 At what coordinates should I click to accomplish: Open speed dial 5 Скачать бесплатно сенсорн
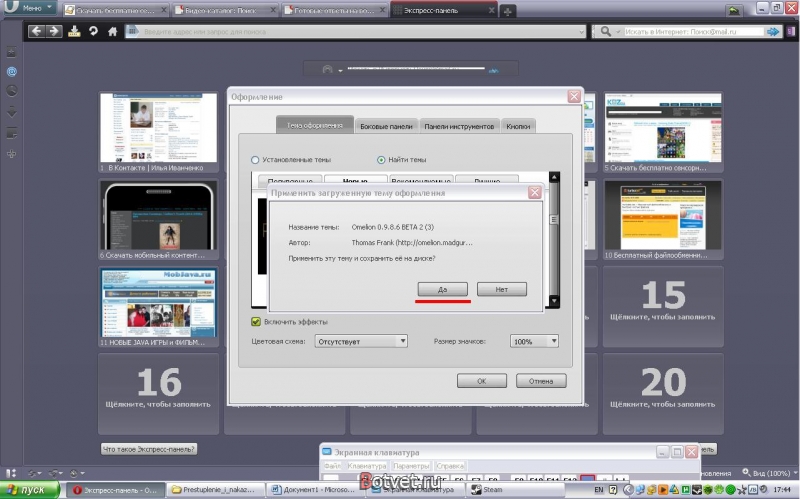(x=663, y=132)
